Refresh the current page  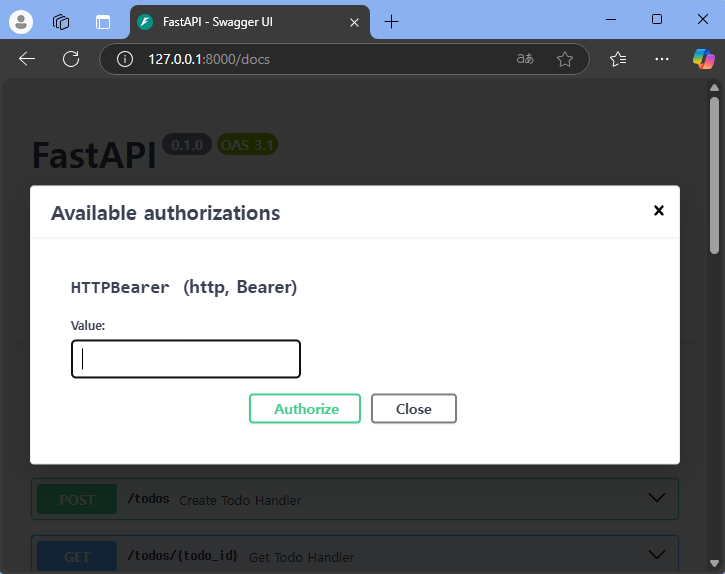(x=71, y=59)
